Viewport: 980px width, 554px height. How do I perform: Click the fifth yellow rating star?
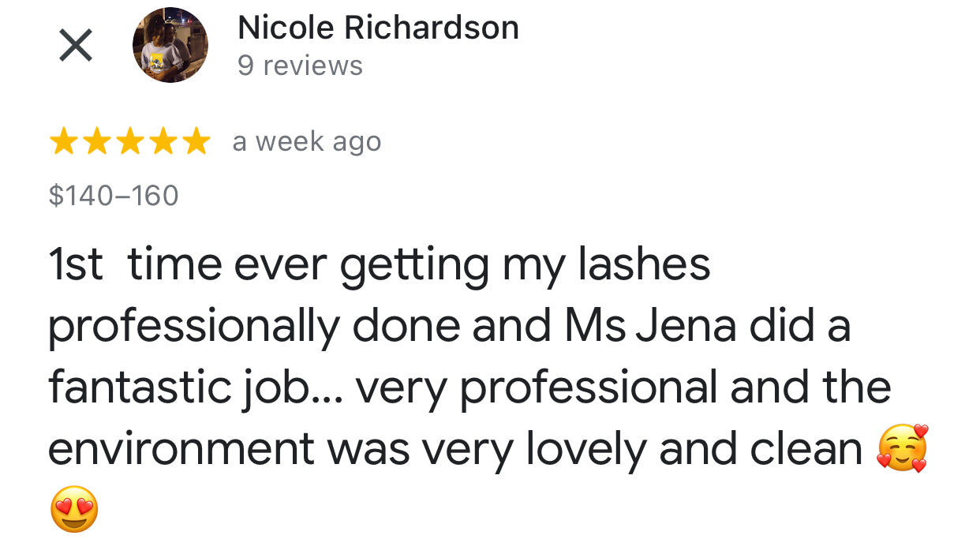tap(195, 143)
